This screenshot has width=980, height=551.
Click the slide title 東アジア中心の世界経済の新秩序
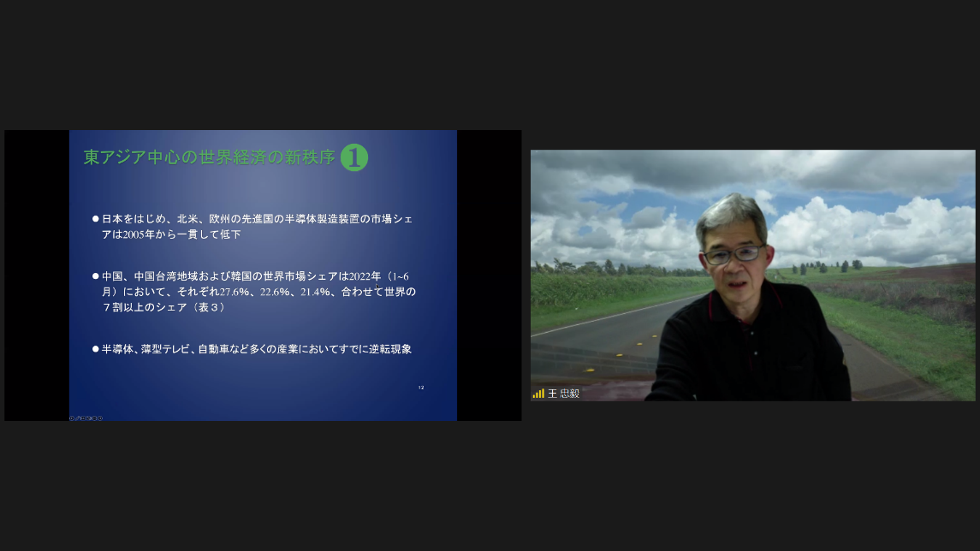tap(209, 157)
